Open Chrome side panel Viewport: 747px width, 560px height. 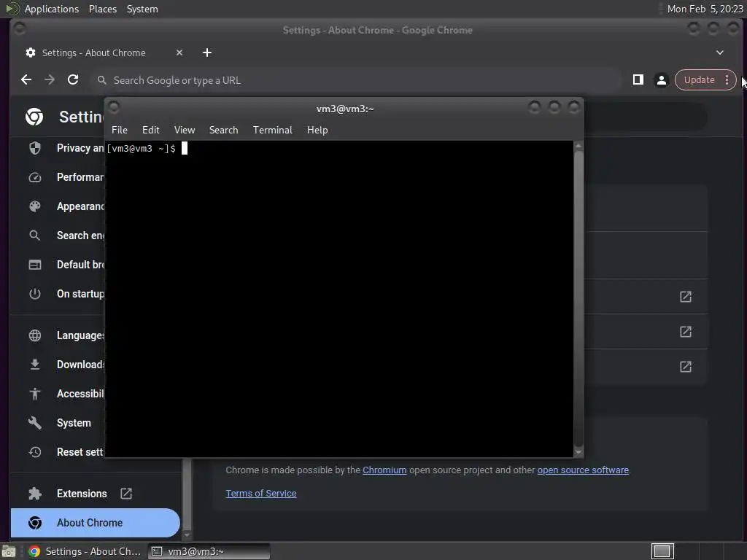pos(638,80)
